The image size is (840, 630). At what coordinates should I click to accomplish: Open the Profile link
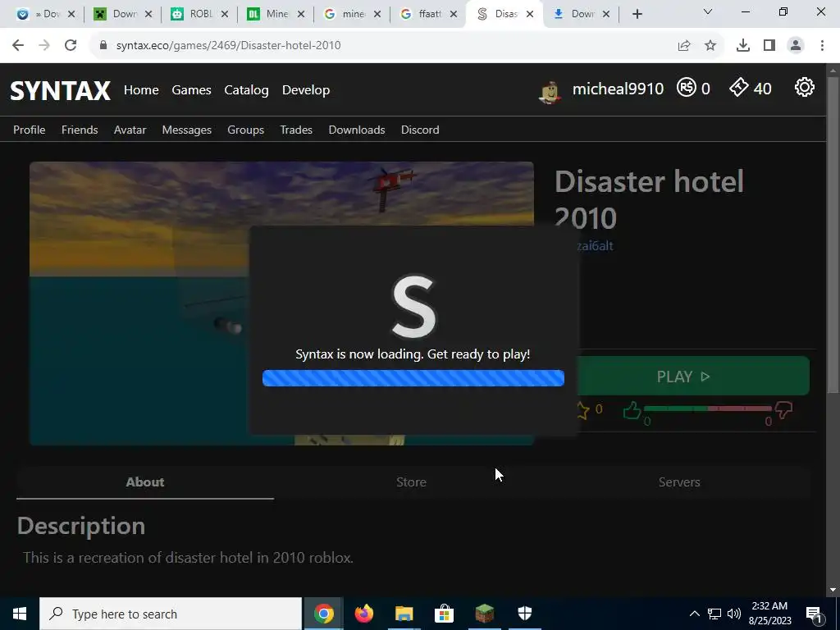pos(29,130)
